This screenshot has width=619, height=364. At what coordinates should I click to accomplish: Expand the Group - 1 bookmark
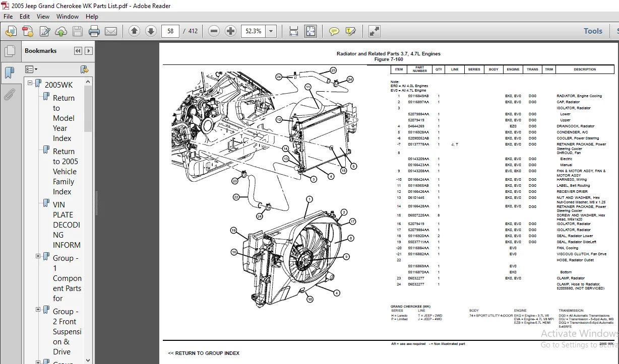pos(38,256)
